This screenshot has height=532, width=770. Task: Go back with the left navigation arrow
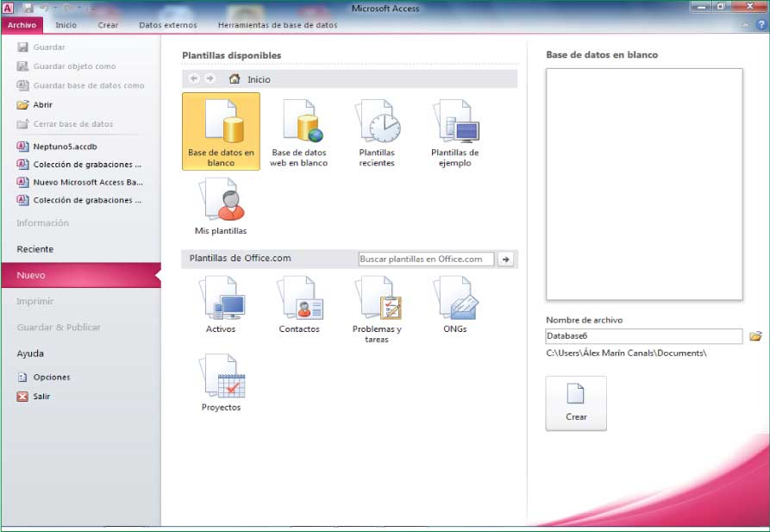tap(194, 78)
